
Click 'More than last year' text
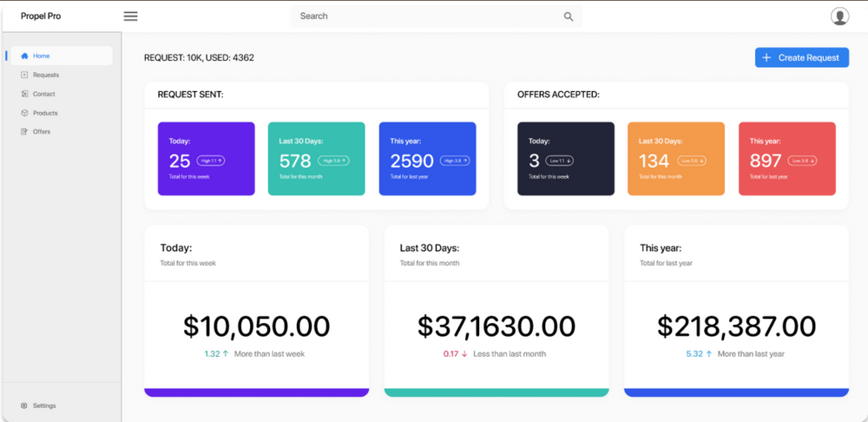751,354
